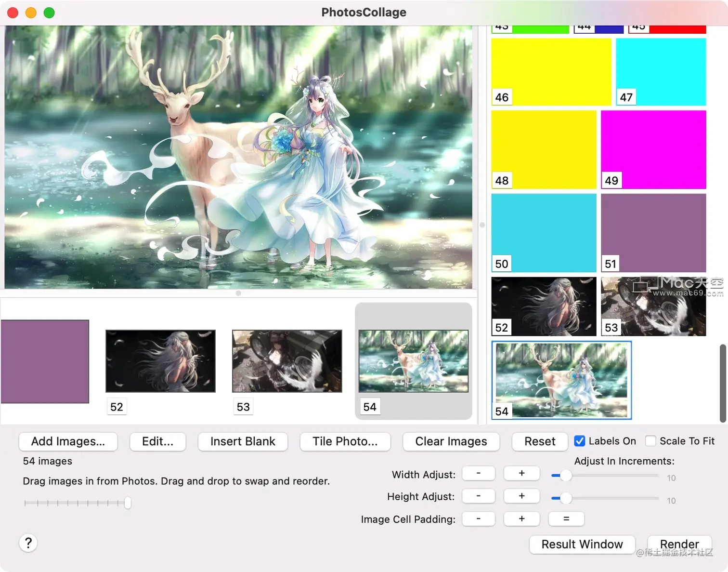
Task: Click the Add Images... button
Action: [68, 441]
